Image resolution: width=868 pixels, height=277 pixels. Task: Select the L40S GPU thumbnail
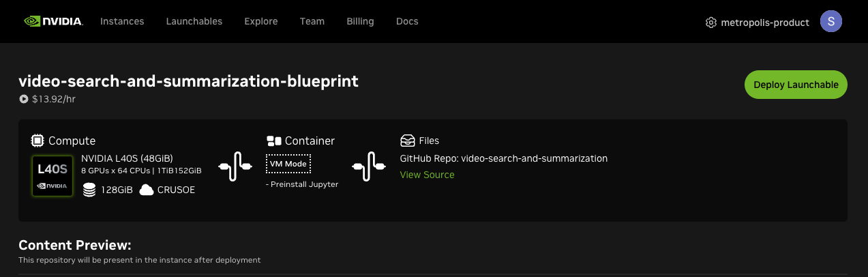[x=53, y=176]
